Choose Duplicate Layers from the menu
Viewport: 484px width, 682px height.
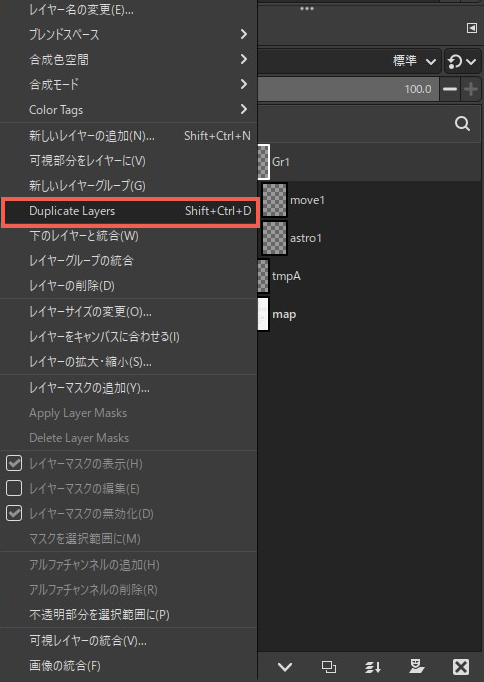pos(130,211)
